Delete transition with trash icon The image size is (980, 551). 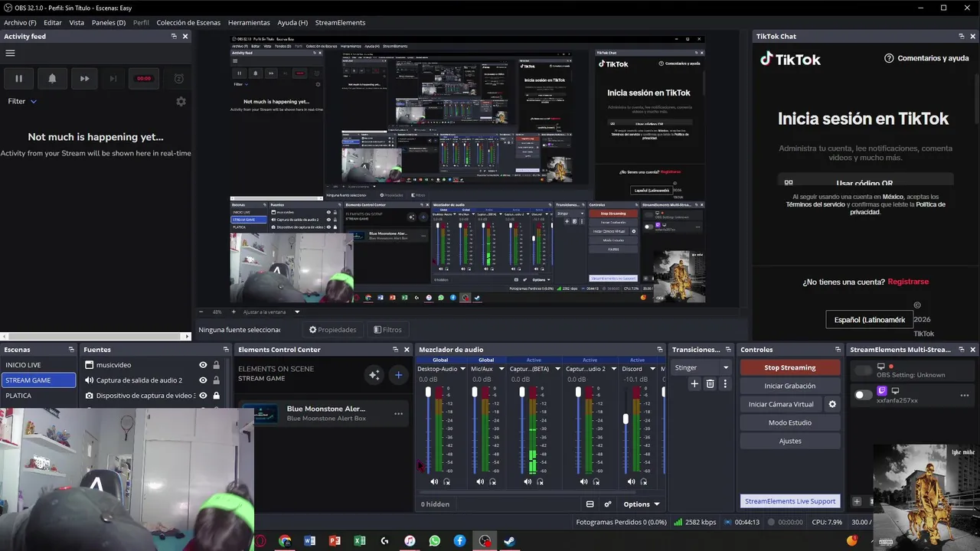(710, 384)
